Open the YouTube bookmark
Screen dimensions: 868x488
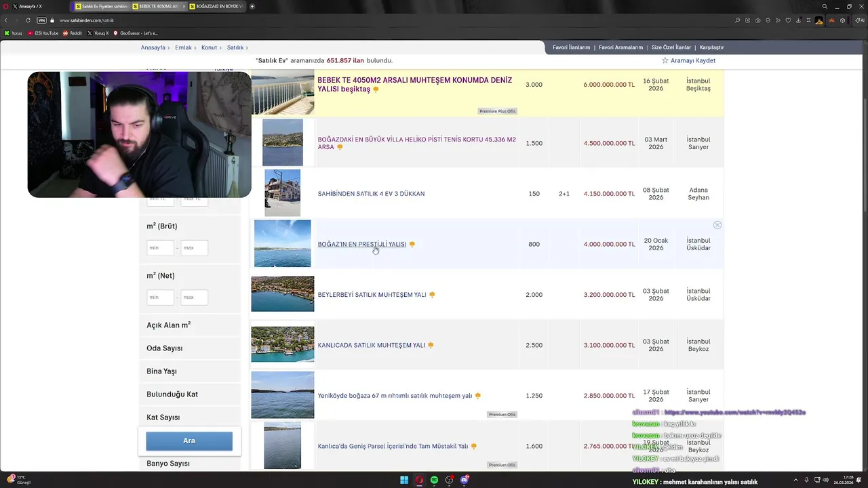[x=43, y=33]
